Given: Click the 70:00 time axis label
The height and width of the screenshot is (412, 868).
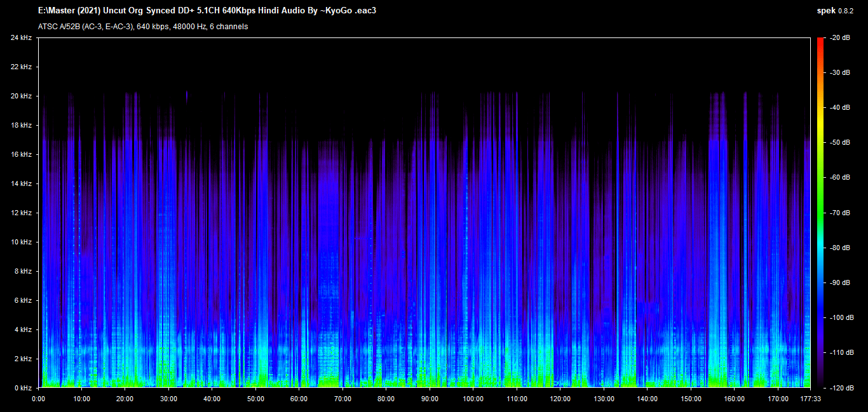Looking at the screenshot, I should (x=342, y=399).
